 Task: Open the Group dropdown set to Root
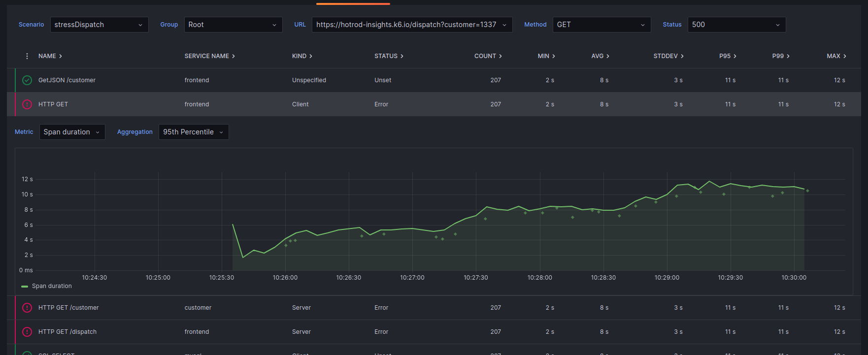[233, 25]
